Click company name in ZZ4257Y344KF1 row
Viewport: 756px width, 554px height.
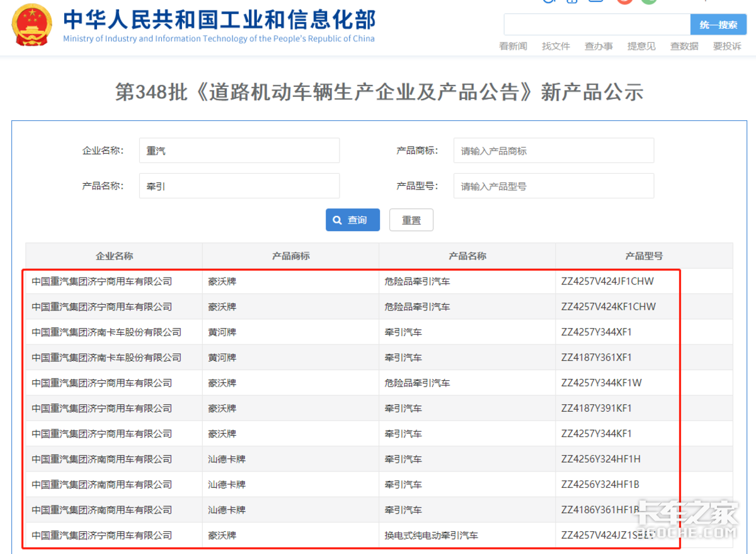pos(102,434)
